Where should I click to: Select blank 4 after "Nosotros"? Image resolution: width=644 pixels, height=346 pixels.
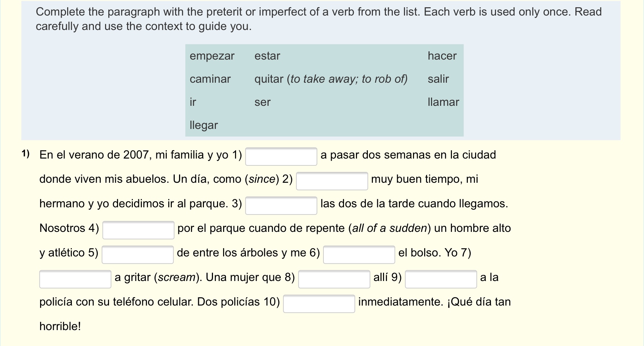(x=138, y=230)
